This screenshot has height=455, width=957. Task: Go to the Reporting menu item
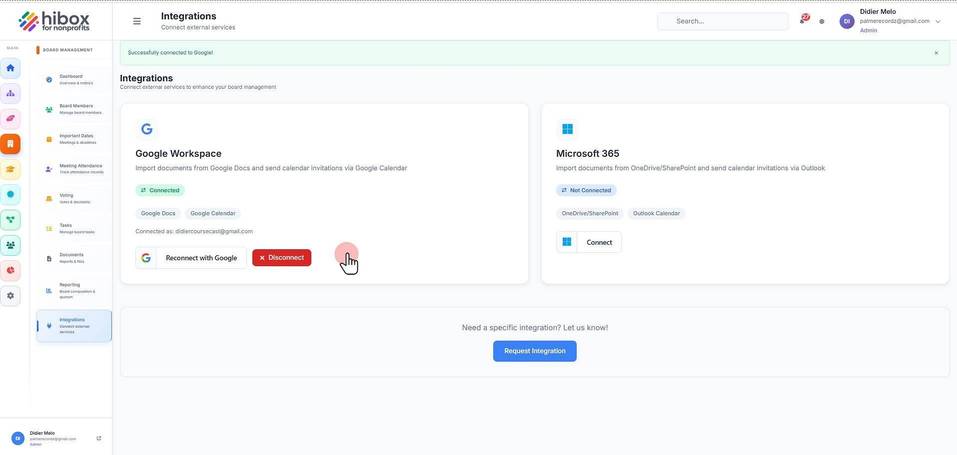click(x=73, y=291)
